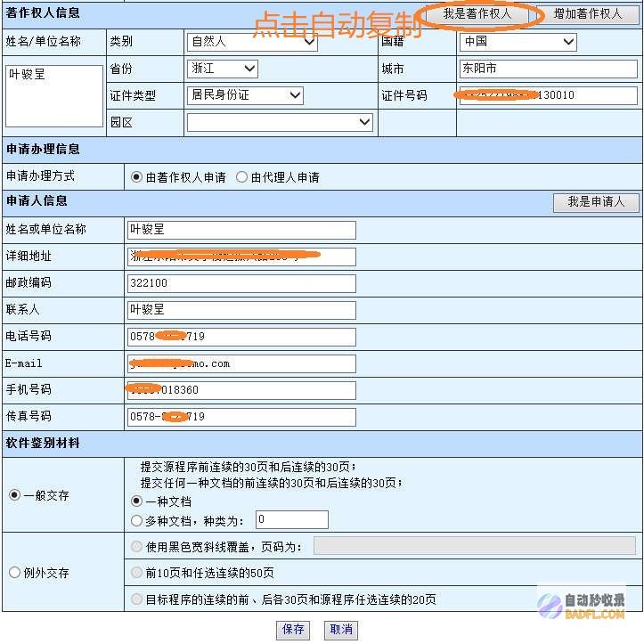Click the 我是著作权人 button

tap(477, 14)
